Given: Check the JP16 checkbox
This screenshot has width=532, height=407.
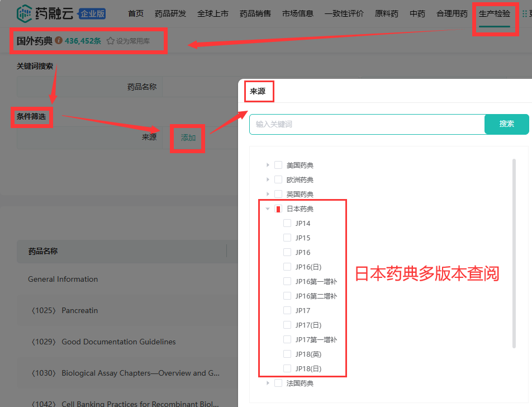Looking at the screenshot, I should (x=287, y=252).
